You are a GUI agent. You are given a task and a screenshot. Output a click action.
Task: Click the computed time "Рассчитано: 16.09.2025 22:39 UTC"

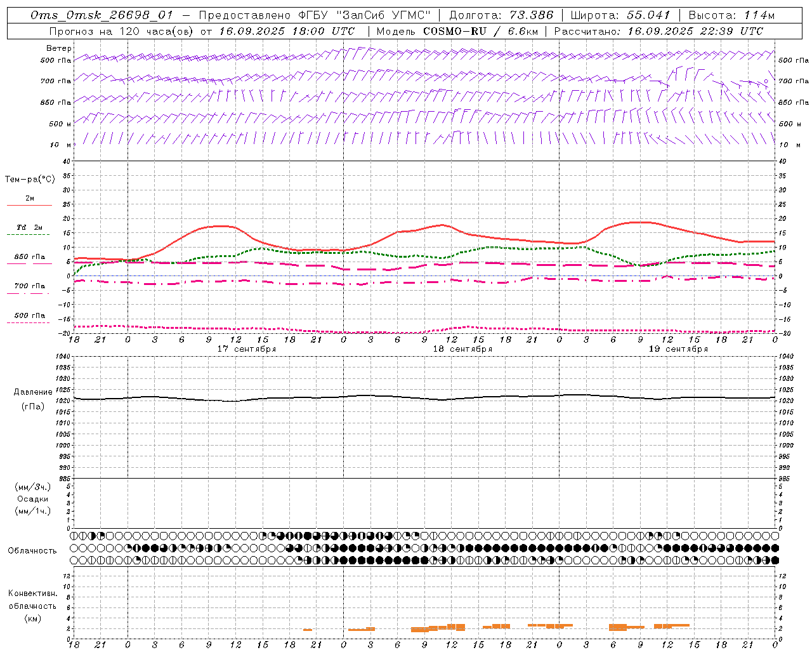point(658,31)
